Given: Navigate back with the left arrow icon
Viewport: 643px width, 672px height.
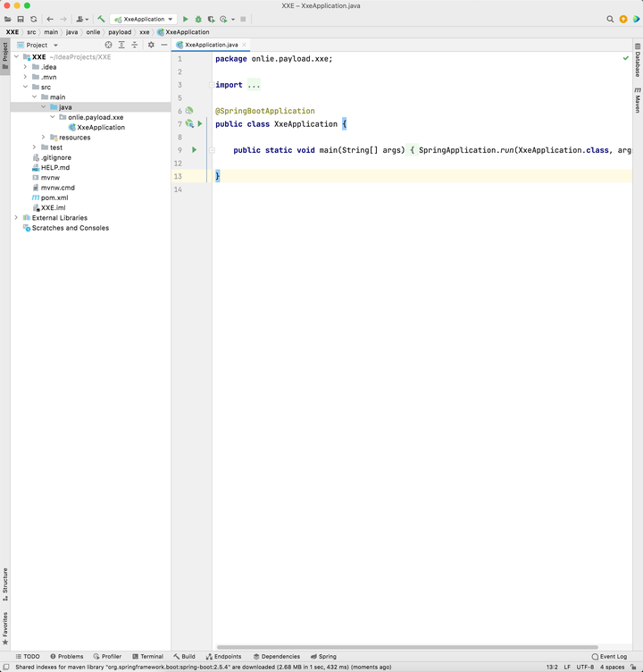Looking at the screenshot, I should tap(50, 19).
